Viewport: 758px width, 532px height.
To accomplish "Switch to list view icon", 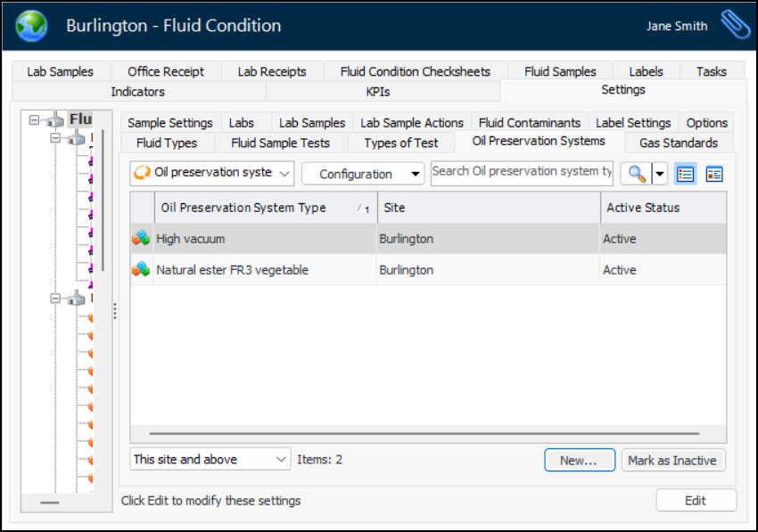I will coord(685,174).
